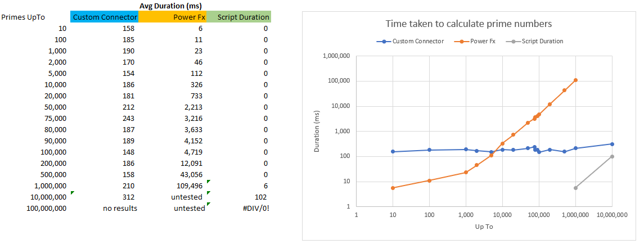Select Custom Connector value '154'
Screen dimensions: 644x244
[x=129, y=74]
